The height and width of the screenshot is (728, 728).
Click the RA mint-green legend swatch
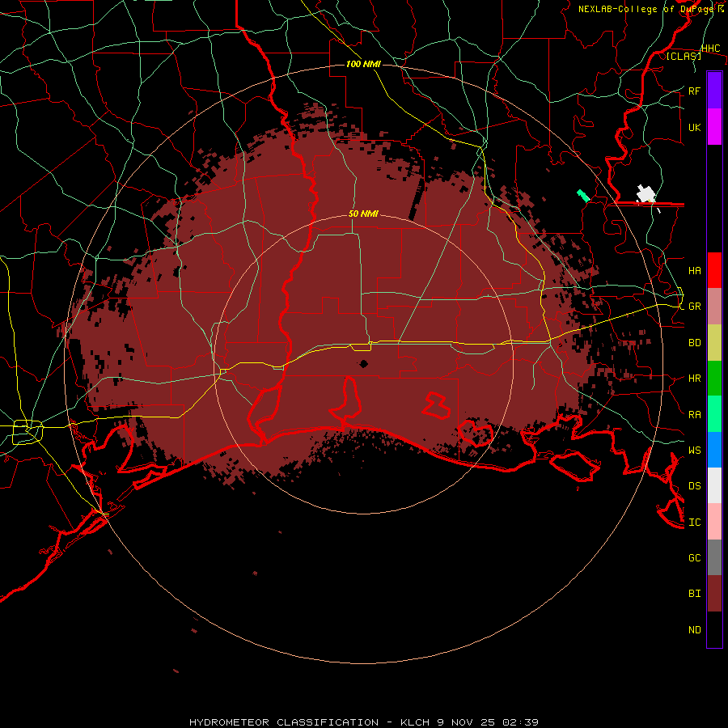(x=714, y=414)
